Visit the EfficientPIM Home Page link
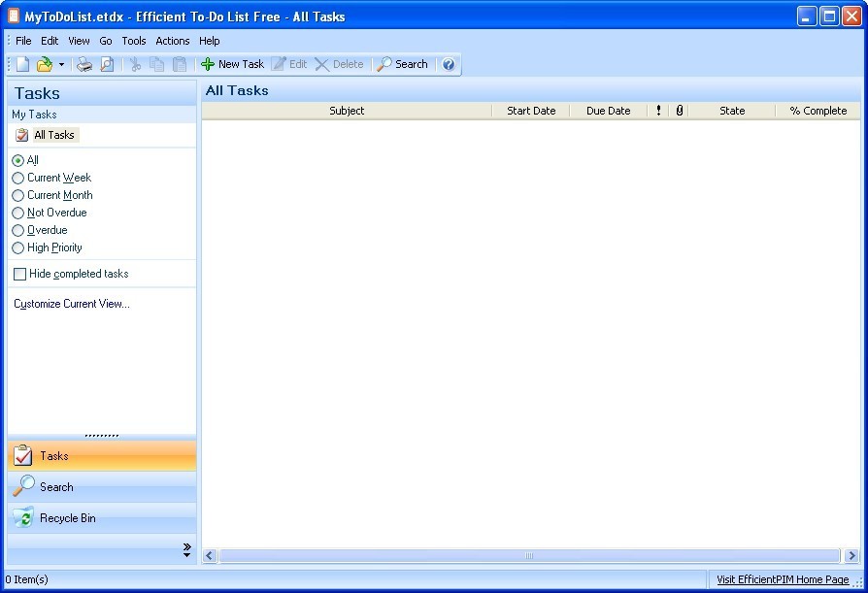This screenshot has width=868, height=593. (783, 579)
